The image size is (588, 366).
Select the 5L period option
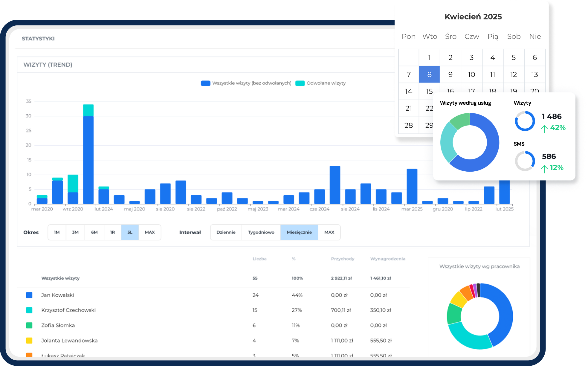(130, 232)
